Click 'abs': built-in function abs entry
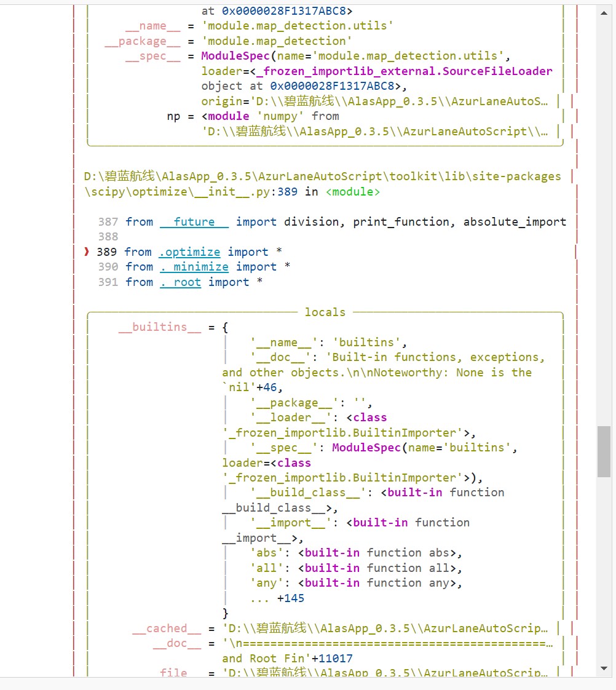The width and height of the screenshot is (616, 690). (x=356, y=553)
